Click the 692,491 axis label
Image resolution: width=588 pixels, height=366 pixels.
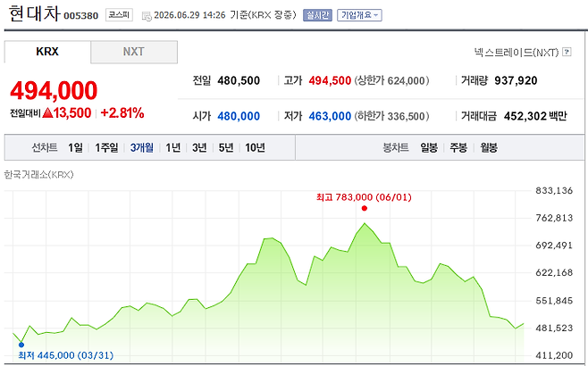pyautogui.click(x=554, y=245)
